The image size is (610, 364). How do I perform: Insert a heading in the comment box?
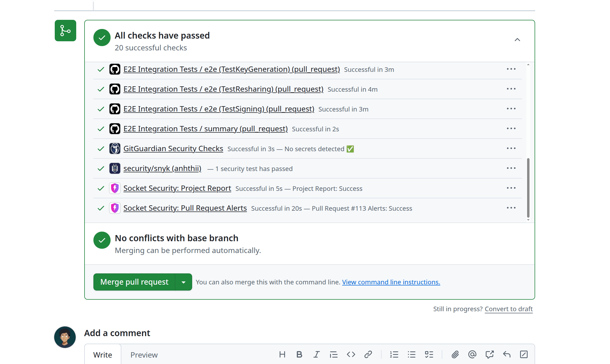(282, 354)
